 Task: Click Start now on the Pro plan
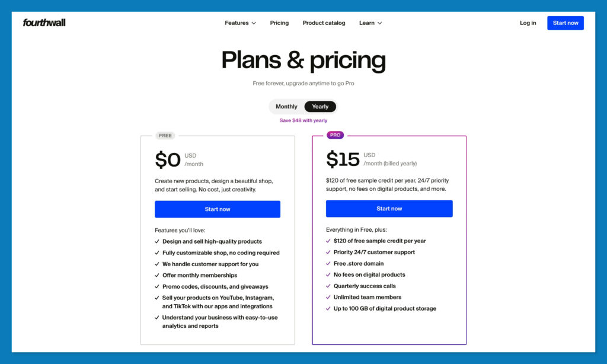(x=389, y=208)
